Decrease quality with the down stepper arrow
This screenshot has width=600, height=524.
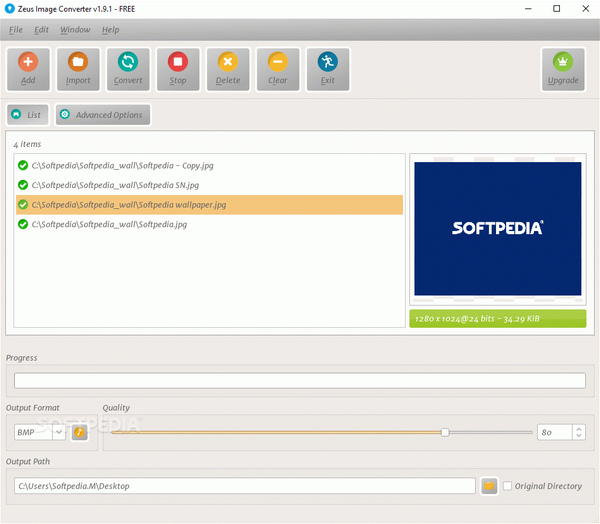pos(579,436)
